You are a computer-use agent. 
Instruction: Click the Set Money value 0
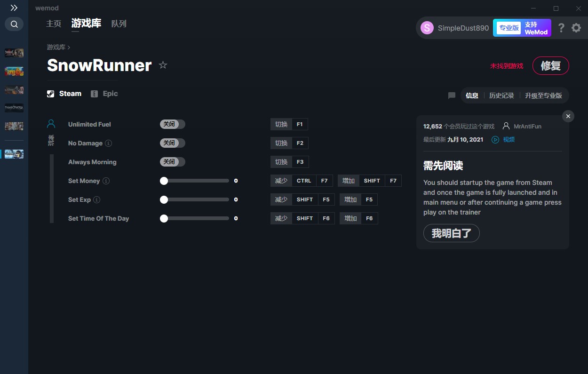pos(236,181)
